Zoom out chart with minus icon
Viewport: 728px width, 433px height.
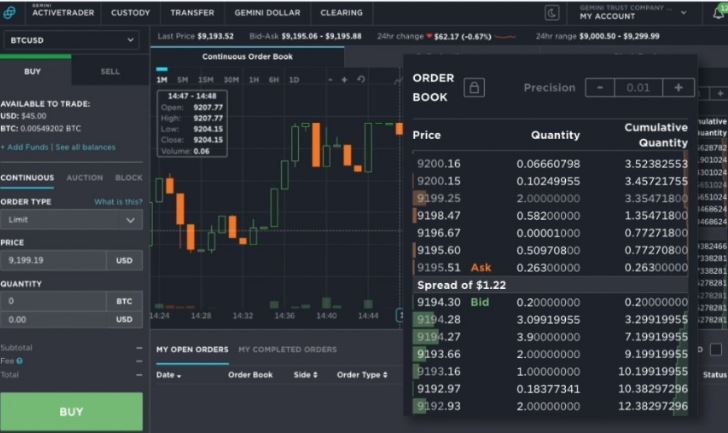click(330, 80)
